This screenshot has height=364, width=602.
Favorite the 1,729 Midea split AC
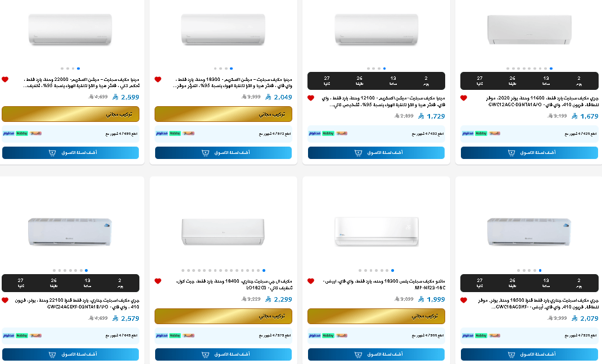311,98
